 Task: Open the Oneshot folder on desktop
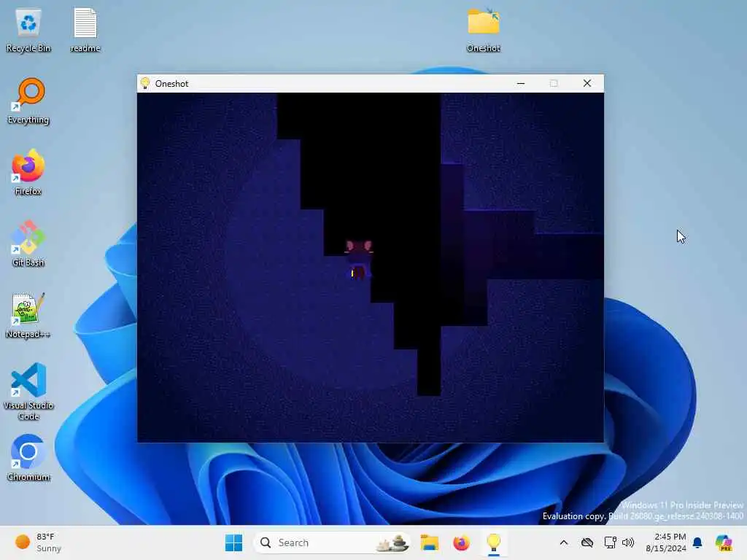(x=483, y=31)
